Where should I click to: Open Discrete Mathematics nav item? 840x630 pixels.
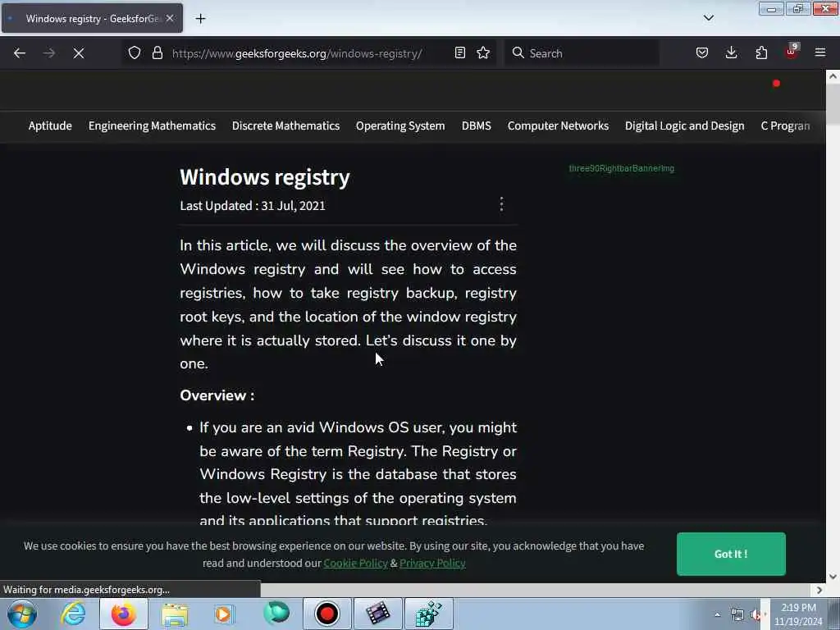[x=285, y=126]
